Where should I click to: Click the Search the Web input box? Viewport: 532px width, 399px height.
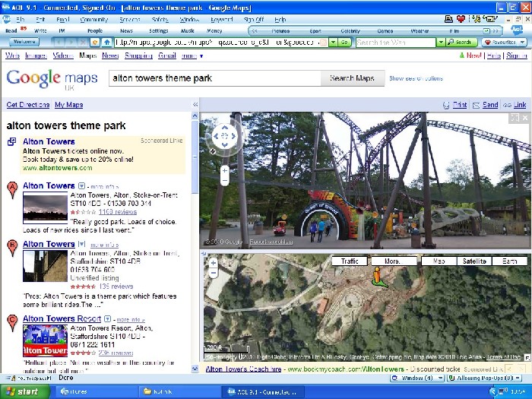point(396,43)
